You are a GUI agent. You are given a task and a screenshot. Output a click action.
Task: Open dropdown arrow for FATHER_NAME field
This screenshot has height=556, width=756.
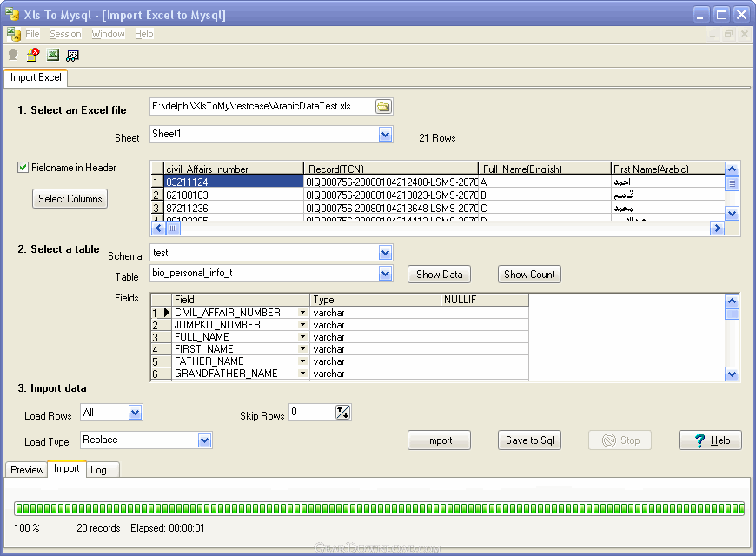[302, 361]
